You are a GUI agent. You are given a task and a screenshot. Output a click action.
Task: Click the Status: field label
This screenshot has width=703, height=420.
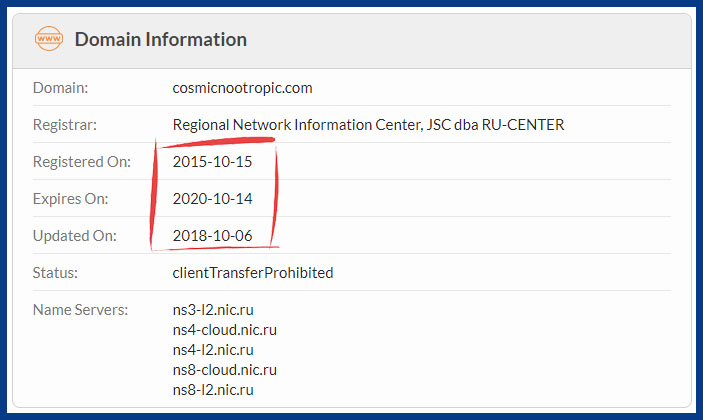point(55,273)
